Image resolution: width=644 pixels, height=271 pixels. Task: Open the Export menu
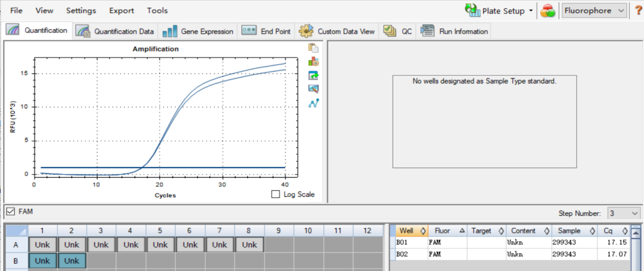(x=122, y=11)
